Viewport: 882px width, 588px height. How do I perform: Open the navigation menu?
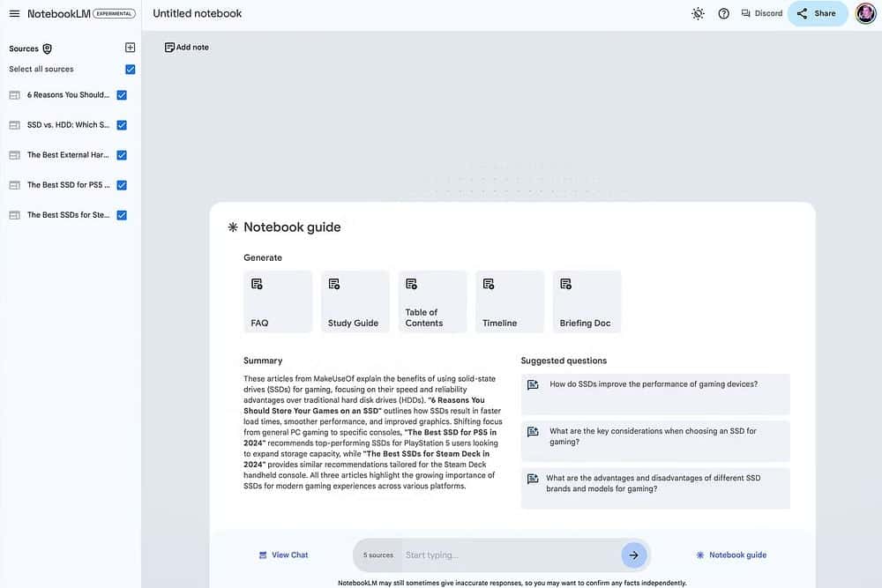pos(13,12)
